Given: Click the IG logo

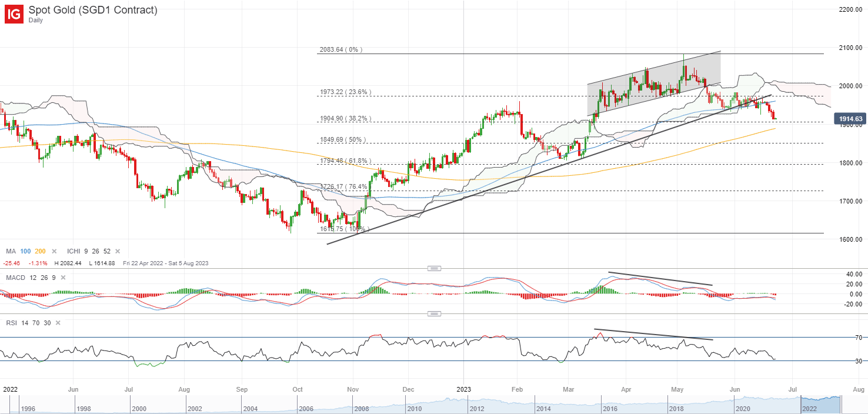Looking at the screenshot, I should click(x=15, y=14).
